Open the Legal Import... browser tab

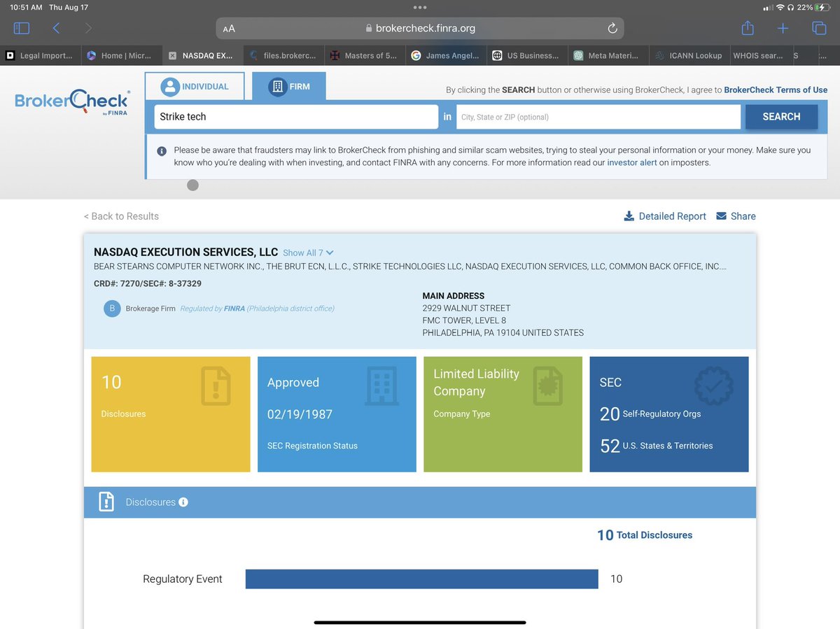click(39, 55)
